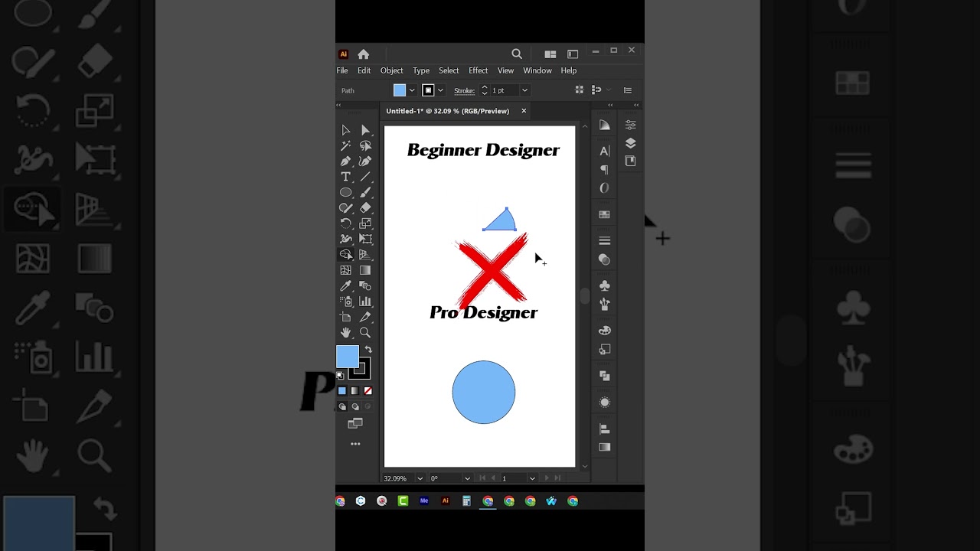Activate the Hand tool
Screen dimensions: 980x551
[x=345, y=332]
